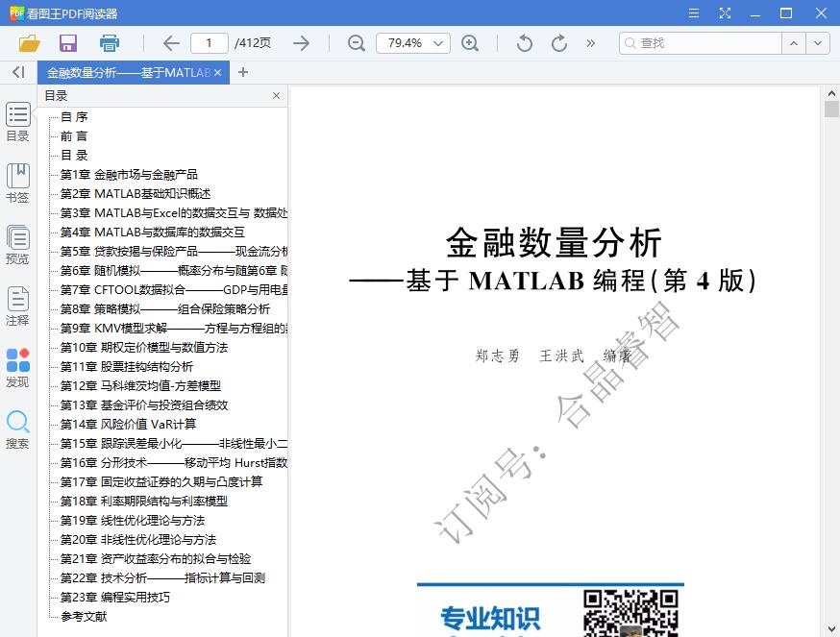Screen dimensions: 840x637
Task: Select 第16章 分形技术
Action: click(174, 463)
